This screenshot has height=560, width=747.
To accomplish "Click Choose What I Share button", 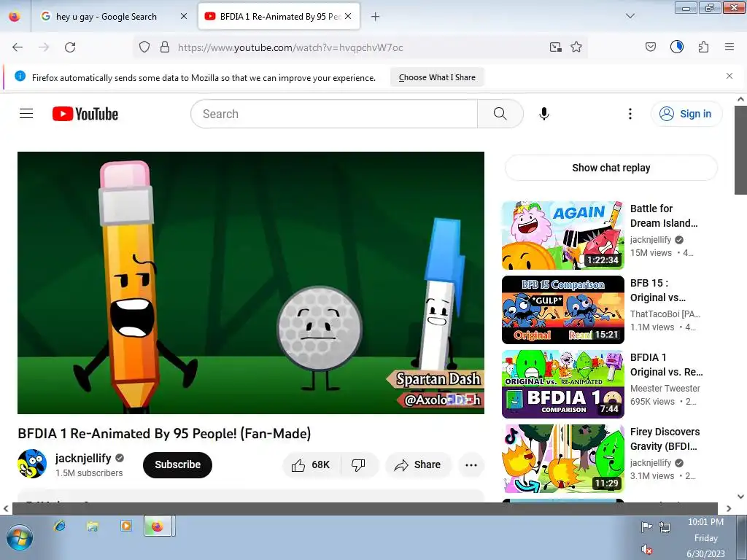I will coord(437,77).
